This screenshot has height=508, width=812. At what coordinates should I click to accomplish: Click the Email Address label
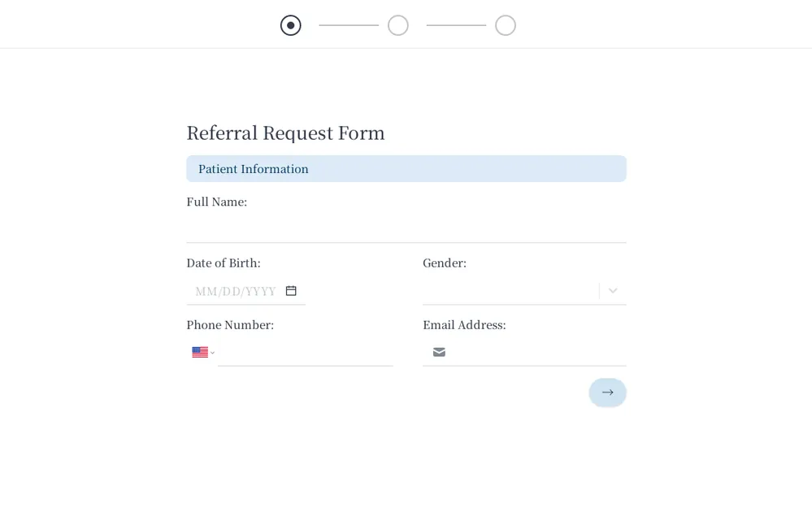[464, 325]
